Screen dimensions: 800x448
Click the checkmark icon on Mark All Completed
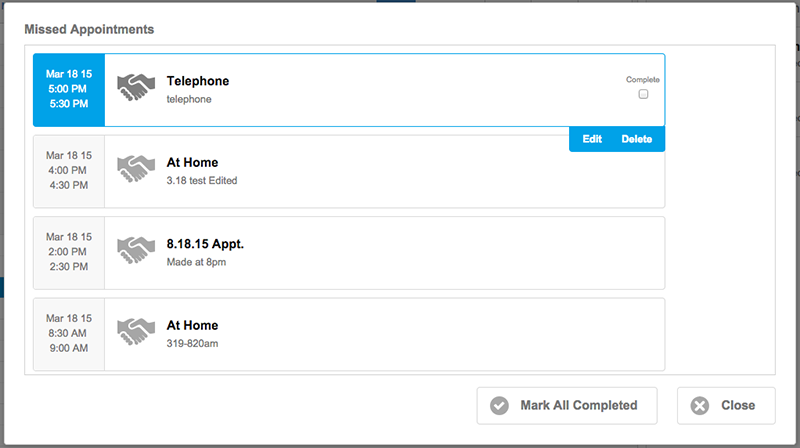pyautogui.click(x=499, y=406)
